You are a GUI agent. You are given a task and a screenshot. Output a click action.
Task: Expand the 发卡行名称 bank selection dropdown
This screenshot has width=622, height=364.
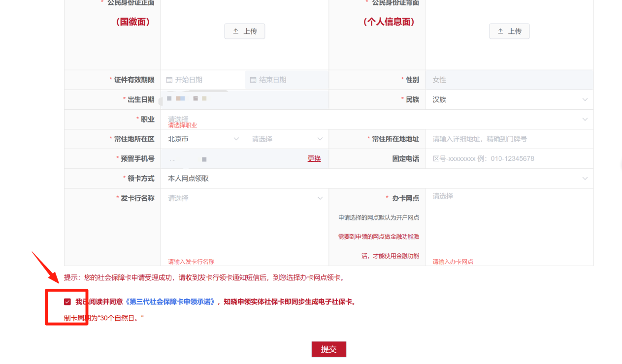tap(320, 198)
